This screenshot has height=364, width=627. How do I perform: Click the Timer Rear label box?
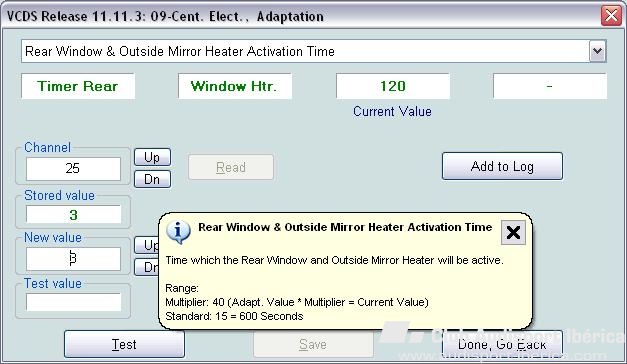[78, 86]
